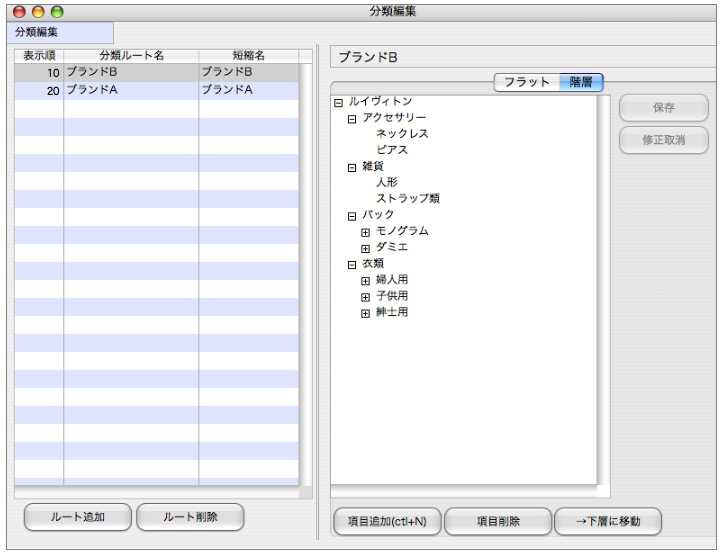Click the ルート追加 button
Image resolution: width=725 pixels, height=554 pixels.
(78, 517)
